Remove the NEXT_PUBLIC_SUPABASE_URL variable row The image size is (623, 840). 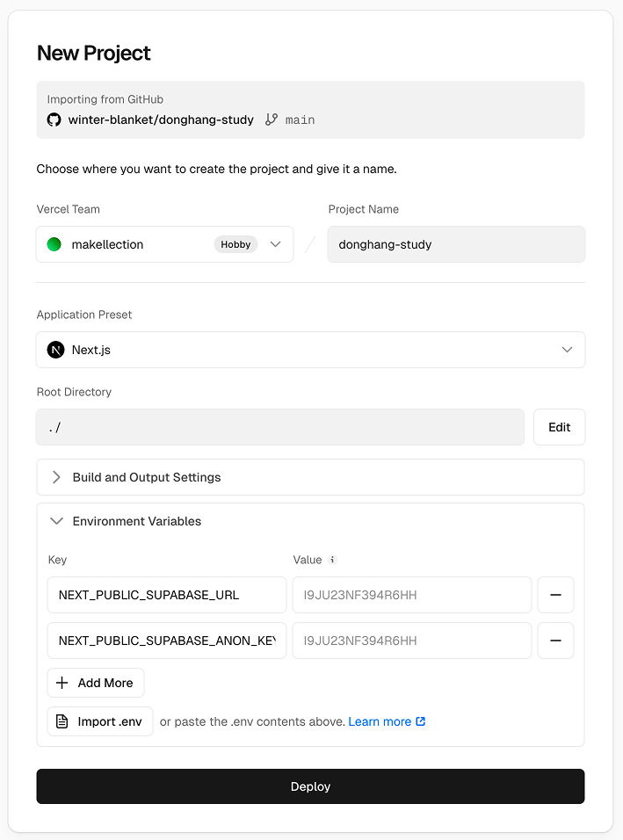click(555, 595)
